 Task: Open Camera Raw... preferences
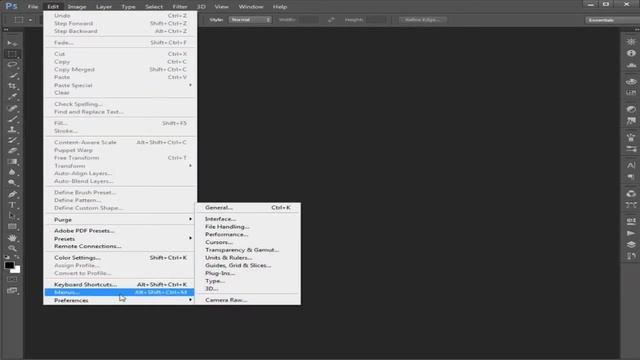point(248,300)
